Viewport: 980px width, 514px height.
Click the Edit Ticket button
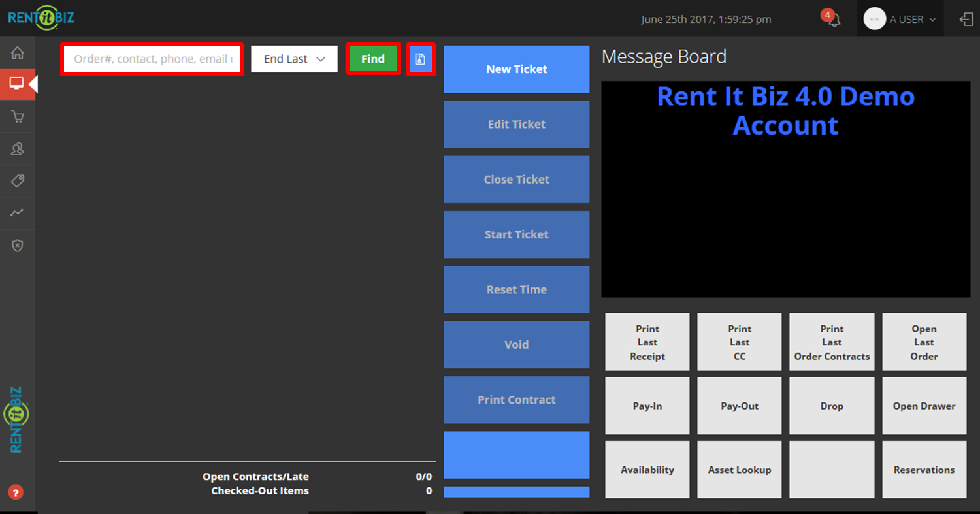[517, 124]
